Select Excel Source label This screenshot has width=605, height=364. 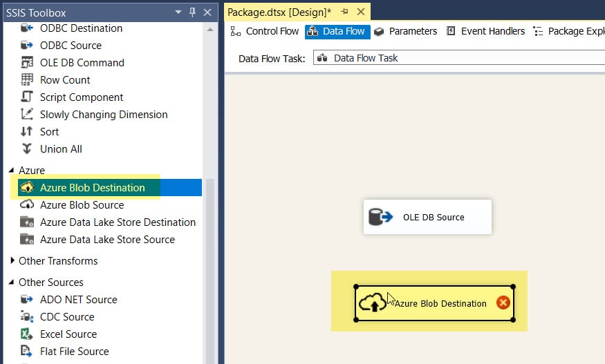click(x=68, y=334)
